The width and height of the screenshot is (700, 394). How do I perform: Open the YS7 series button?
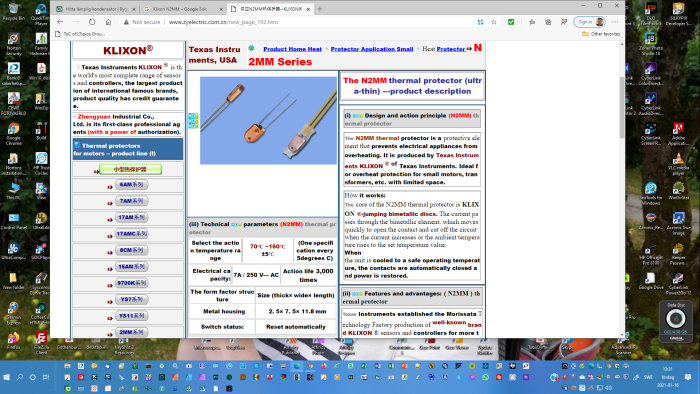click(131, 299)
